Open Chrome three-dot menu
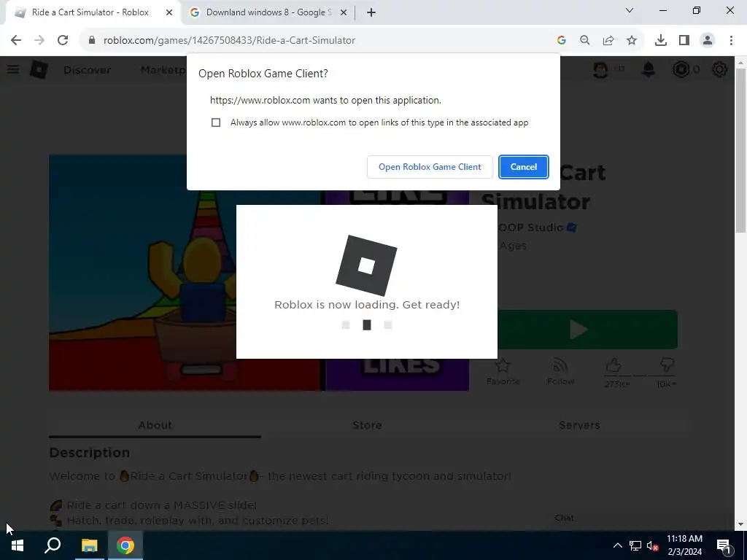The image size is (747, 560). (731, 40)
